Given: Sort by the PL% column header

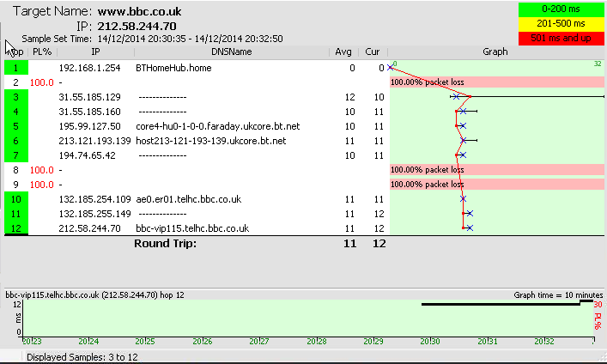Looking at the screenshot, I should pyautogui.click(x=42, y=52).
